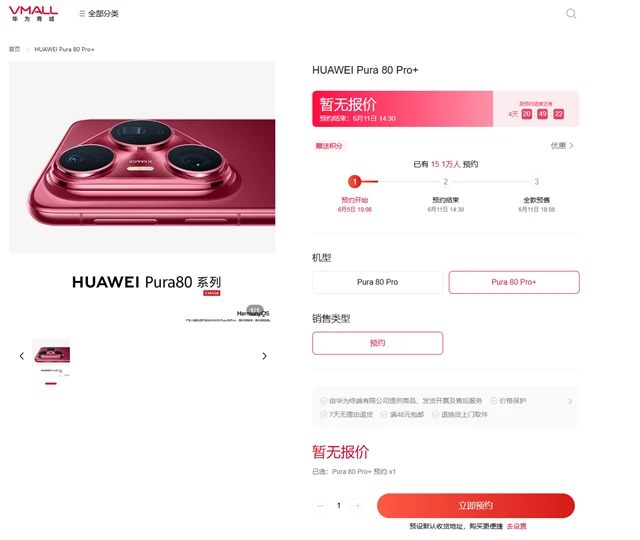The image size is (640, 540).
Task: Select the Pura 80 Pro+ model
Action: click(514, 282)
